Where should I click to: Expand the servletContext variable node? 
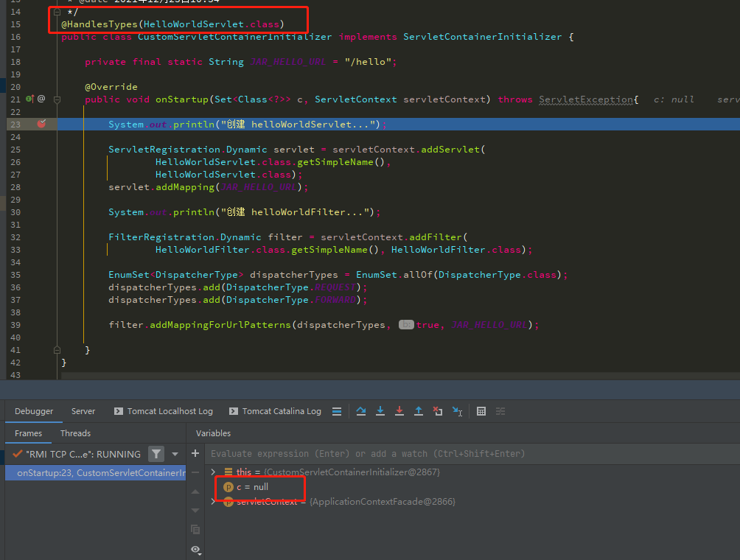tap(213, 502)
